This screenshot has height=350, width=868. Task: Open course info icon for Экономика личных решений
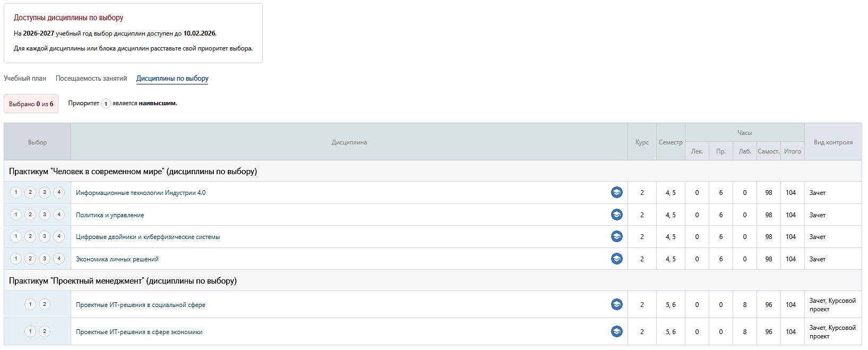click(x=616, y=259)
